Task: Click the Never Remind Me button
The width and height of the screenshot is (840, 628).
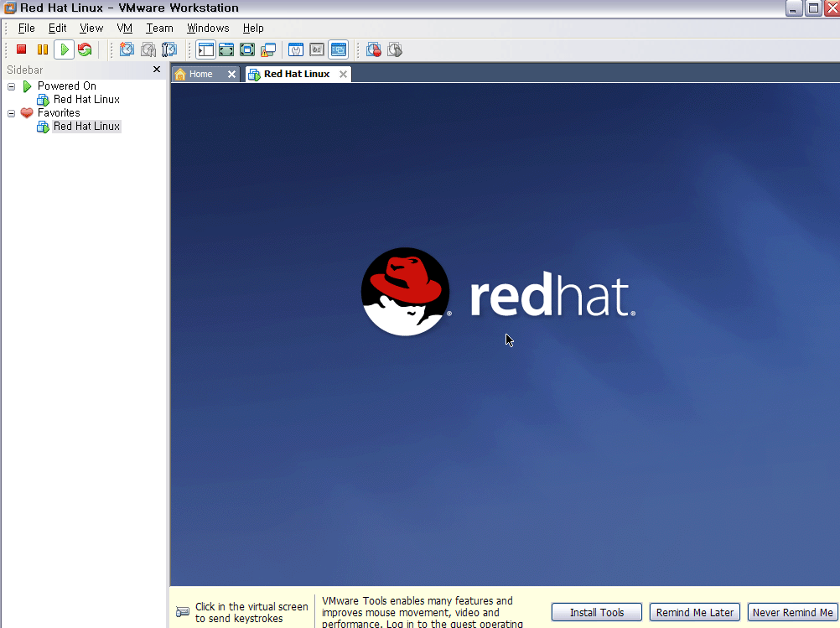Action: click(x=793, y=612)
